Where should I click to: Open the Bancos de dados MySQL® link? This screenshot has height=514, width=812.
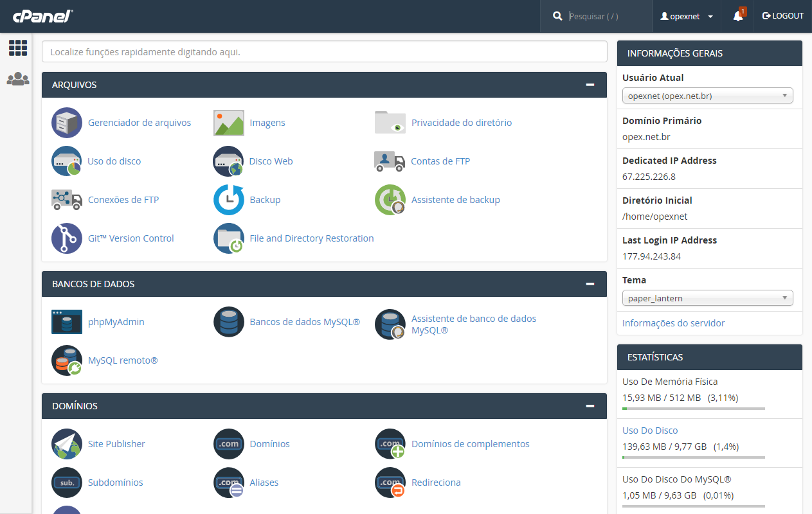point(305,322)
